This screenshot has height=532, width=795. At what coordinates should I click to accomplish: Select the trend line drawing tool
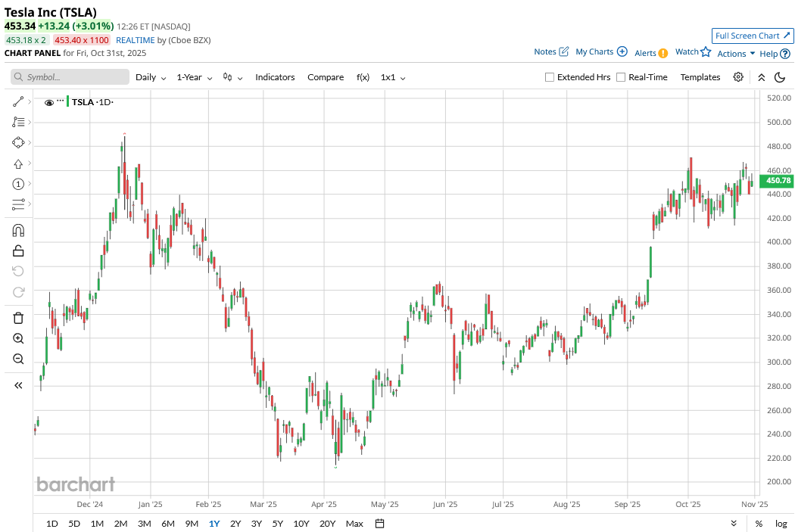click(x=18, y=101)
